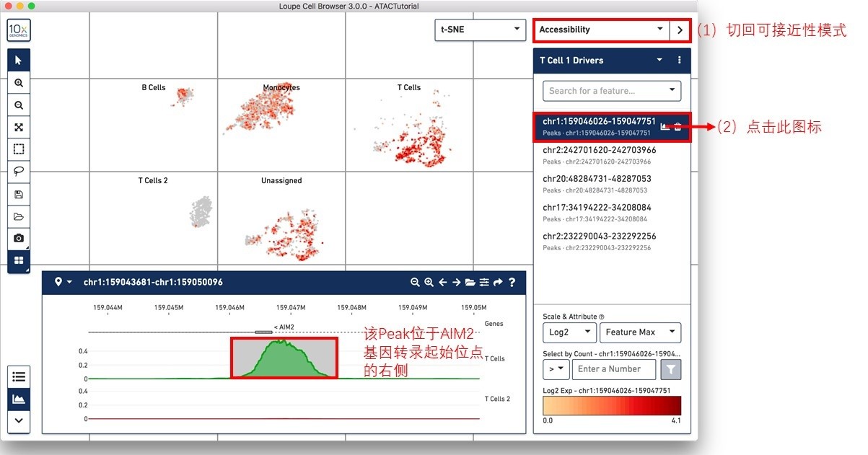
Task: Open the greater-than comparison operator dropdown
Action: [x=556, y=369]
